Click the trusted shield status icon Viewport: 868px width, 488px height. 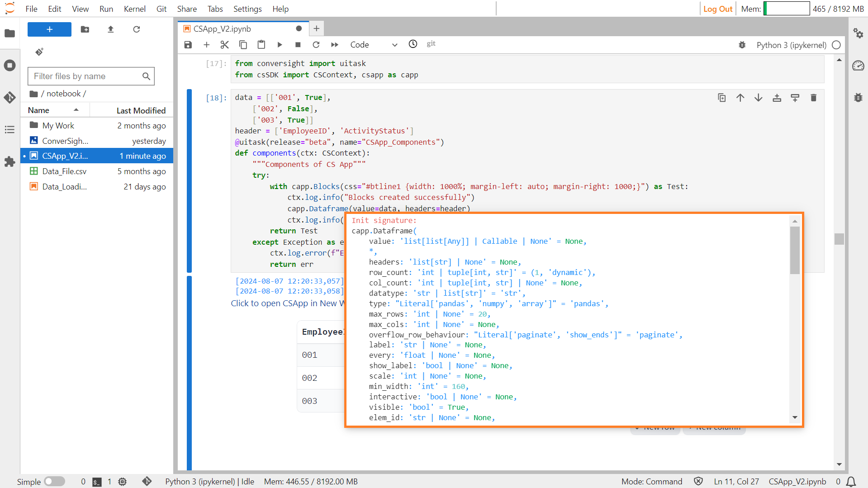(x=698, y=481)
